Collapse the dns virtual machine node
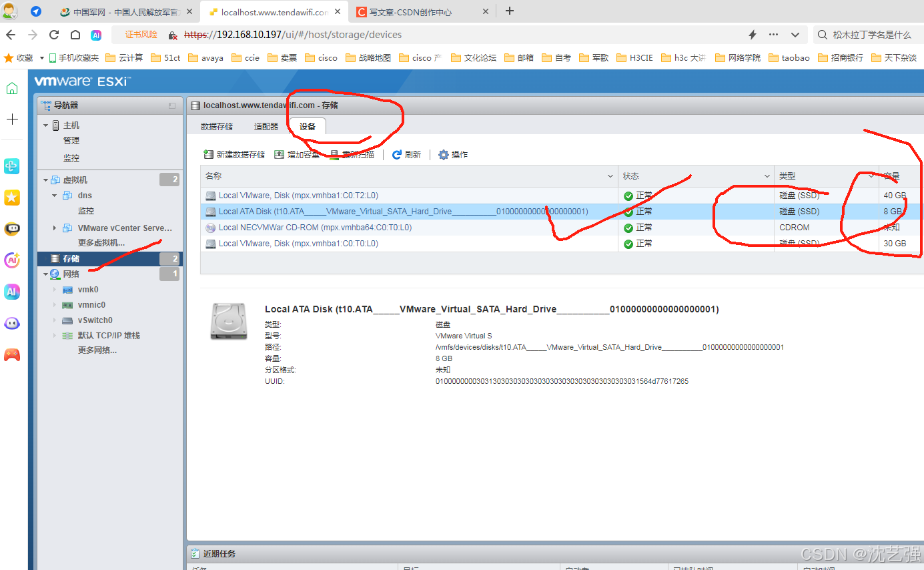Viewport: 924px width, 570px height. pos(55,196)
